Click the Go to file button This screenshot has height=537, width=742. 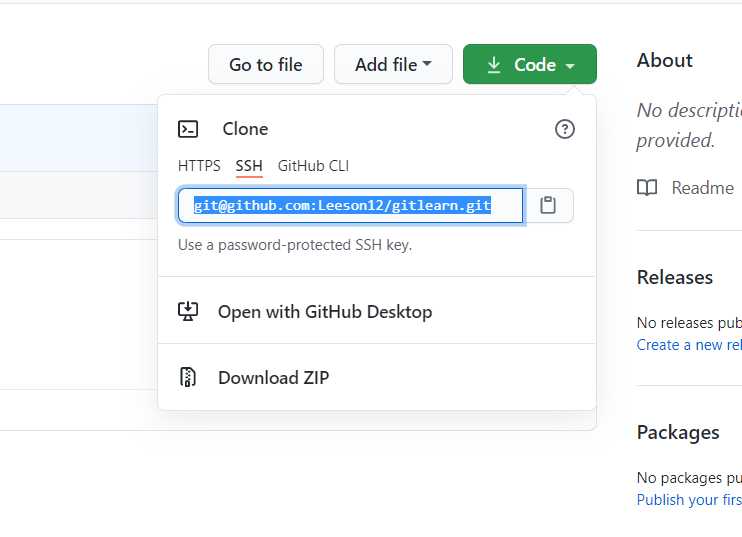(x=266, y=64)
